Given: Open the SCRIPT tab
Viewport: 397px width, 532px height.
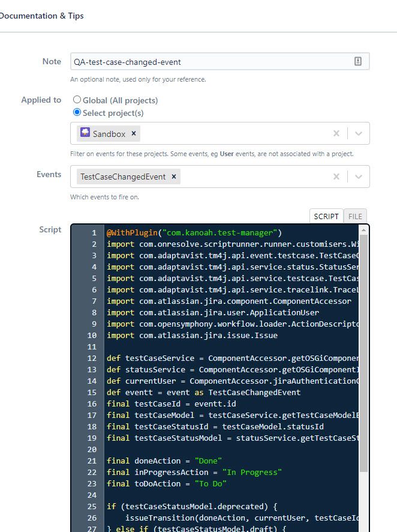Looking at the screenshot, I should click(326, 216).
